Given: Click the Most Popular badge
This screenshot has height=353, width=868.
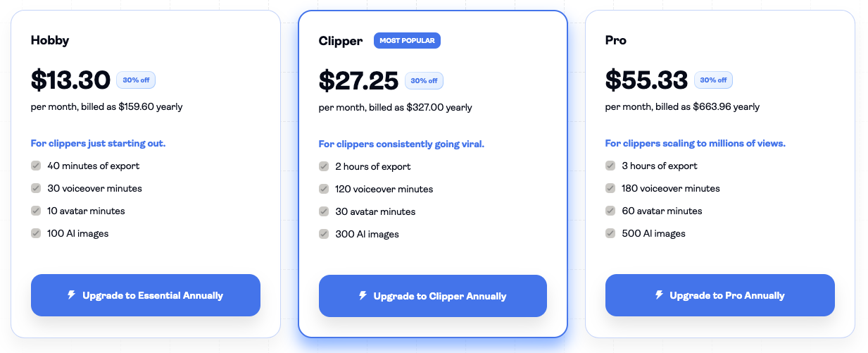Looking at the screenshot, I should click(407, 40).
